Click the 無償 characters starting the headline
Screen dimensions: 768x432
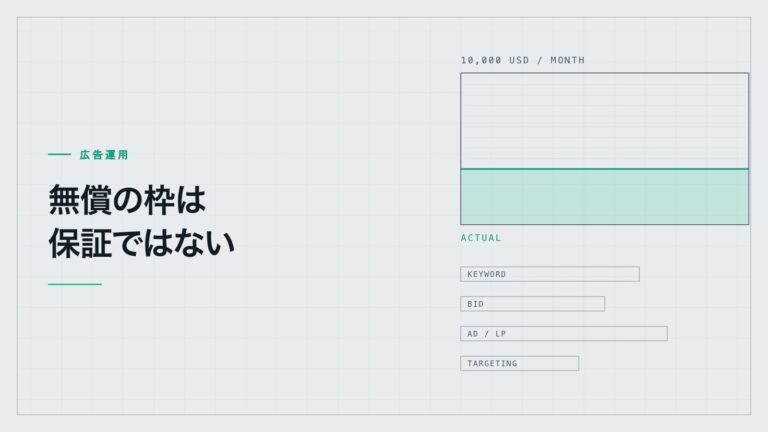click(80, 199)
